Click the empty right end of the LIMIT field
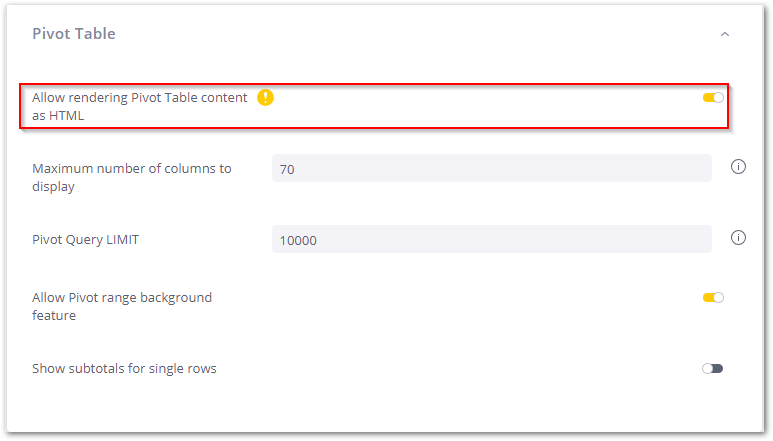The width and height of the screenshot is (773, 441). (x=680, y=240)
